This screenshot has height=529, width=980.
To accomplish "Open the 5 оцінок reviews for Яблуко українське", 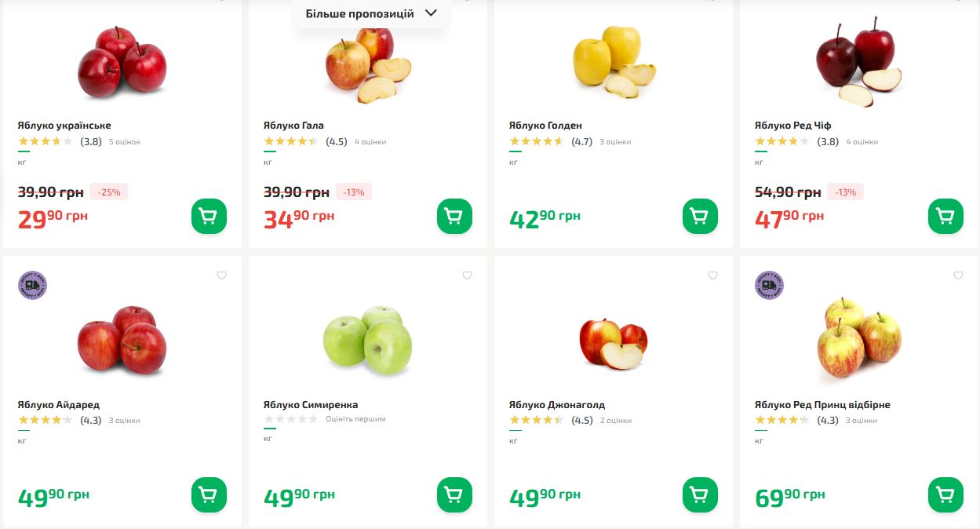I will pos(125,142).
